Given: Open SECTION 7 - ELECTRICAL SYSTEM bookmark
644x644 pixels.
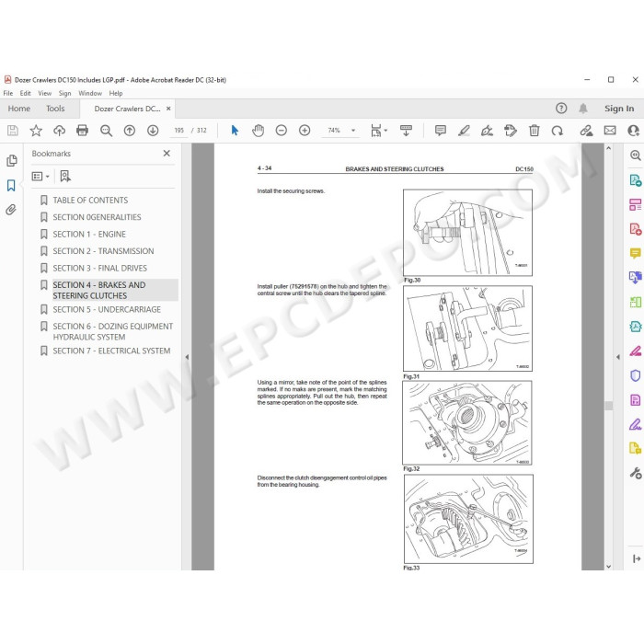Looking at the screenshot, I should (x=111, y=351).
